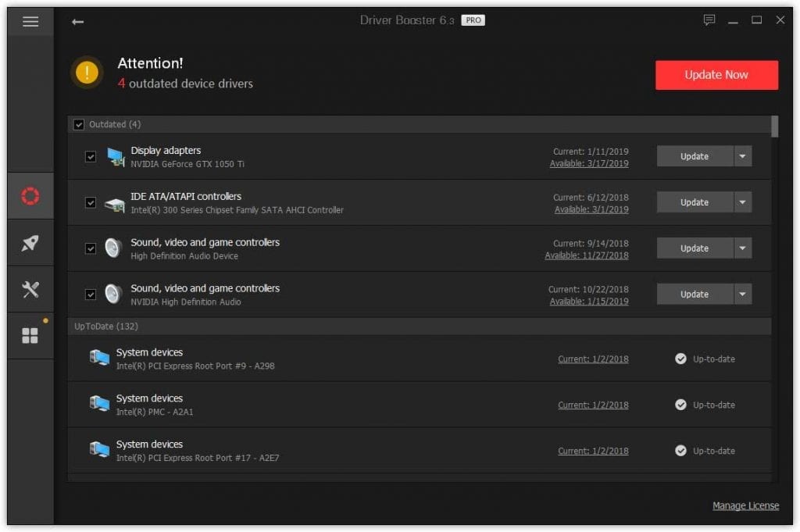Uncheck the NVIDIA High Definition Audio checkbox
800x532 pixels.
click(x=90, y=294)
